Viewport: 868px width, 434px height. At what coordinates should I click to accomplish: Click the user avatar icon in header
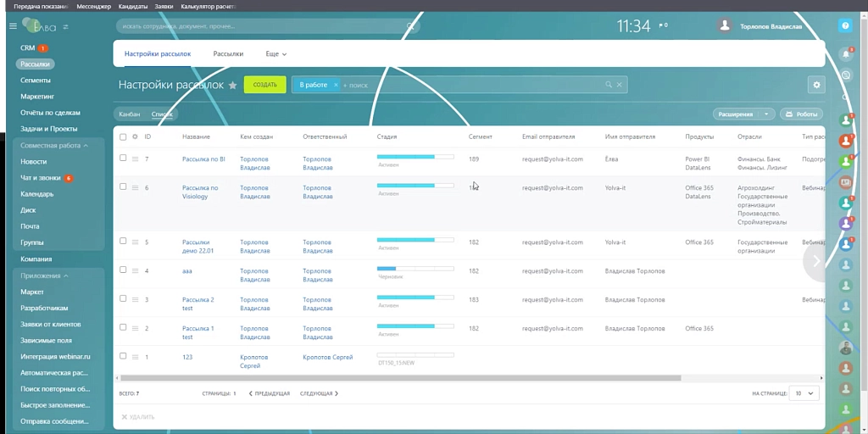(x=724, y=25)
